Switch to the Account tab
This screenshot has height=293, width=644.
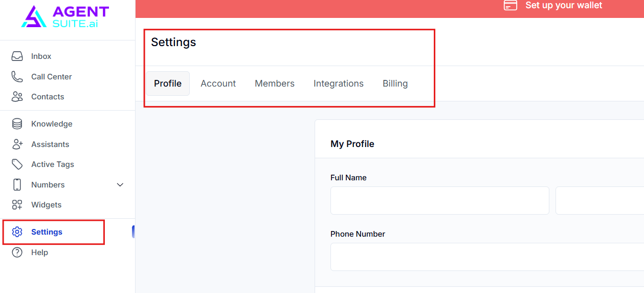218,83
